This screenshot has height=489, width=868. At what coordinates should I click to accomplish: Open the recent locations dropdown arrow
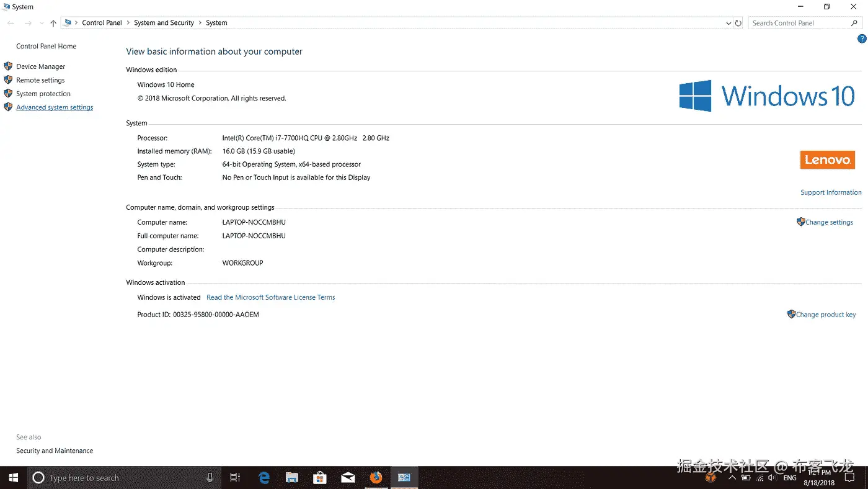(42, 23)
